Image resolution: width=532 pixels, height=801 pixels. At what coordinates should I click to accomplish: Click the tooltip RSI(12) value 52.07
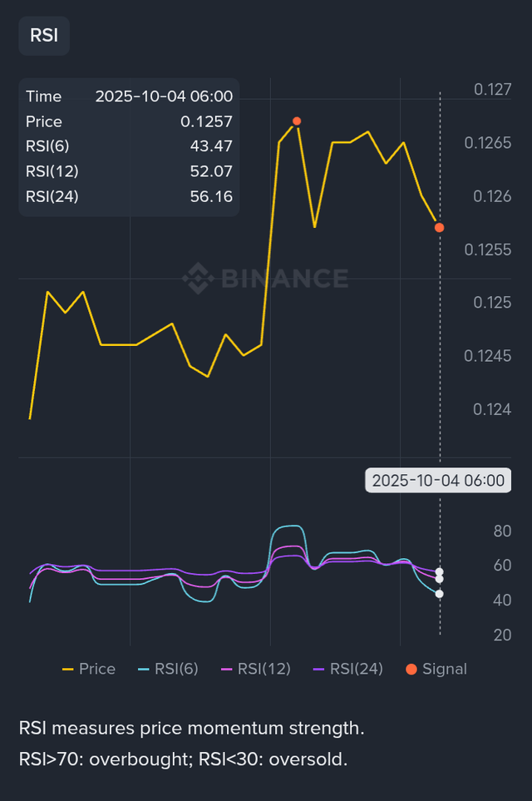[x=210, y=171]
